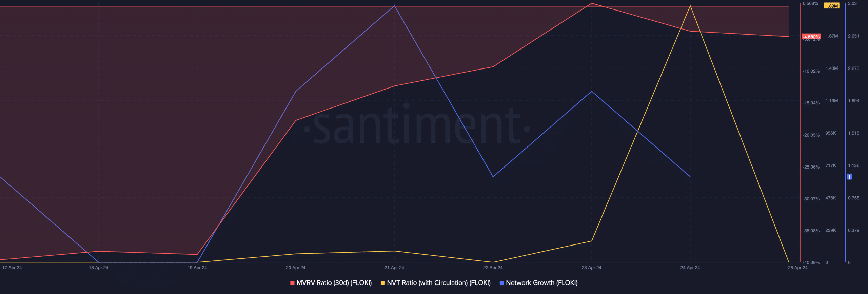Click the 1.67M NVT axis label

[832, 36]
